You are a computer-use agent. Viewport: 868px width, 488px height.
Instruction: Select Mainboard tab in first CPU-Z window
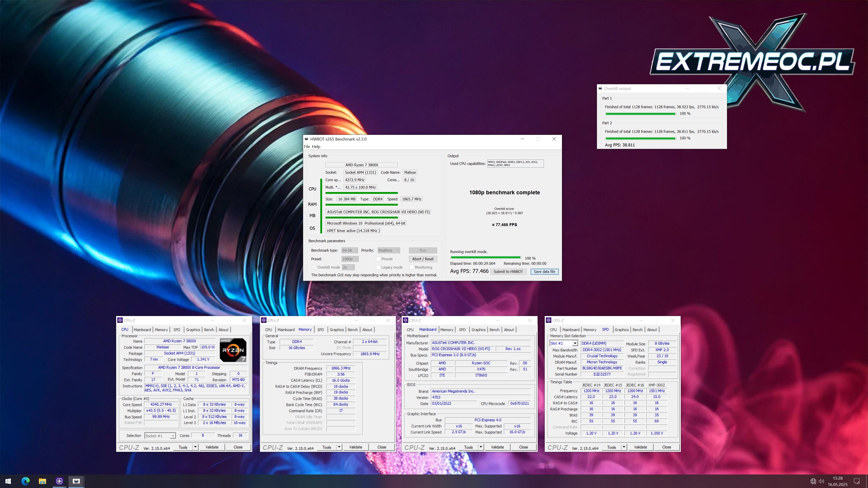(x=142, y=330)
